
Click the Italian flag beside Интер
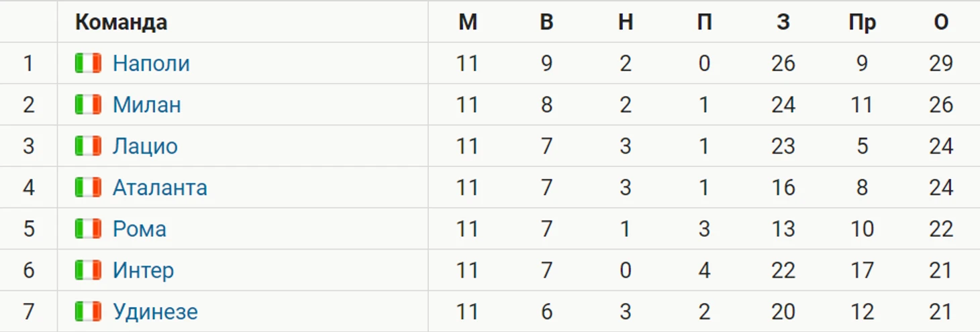[88, 270]
